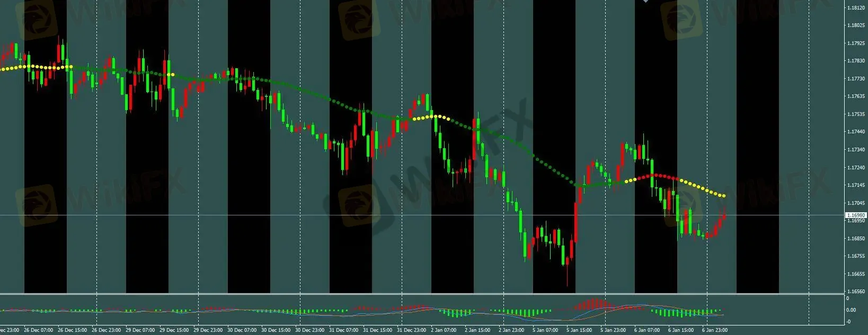
Task: Click the 6 Jan 23:00 time label
Action: pos(714,330)
